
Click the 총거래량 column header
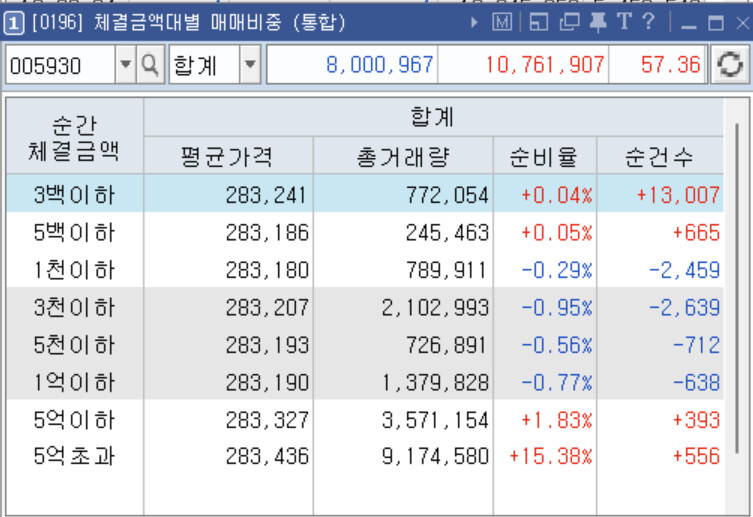point(403,156)
